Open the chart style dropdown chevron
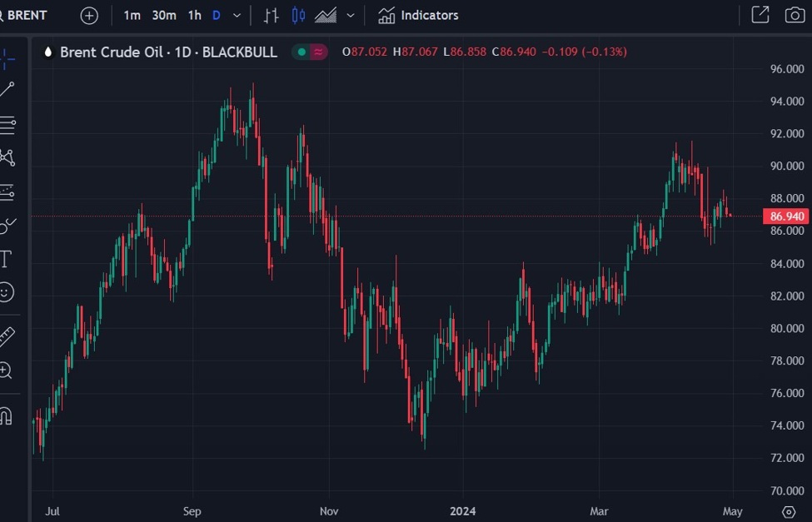The width and height of the screenshot is (812, 522). click(350, 14)
